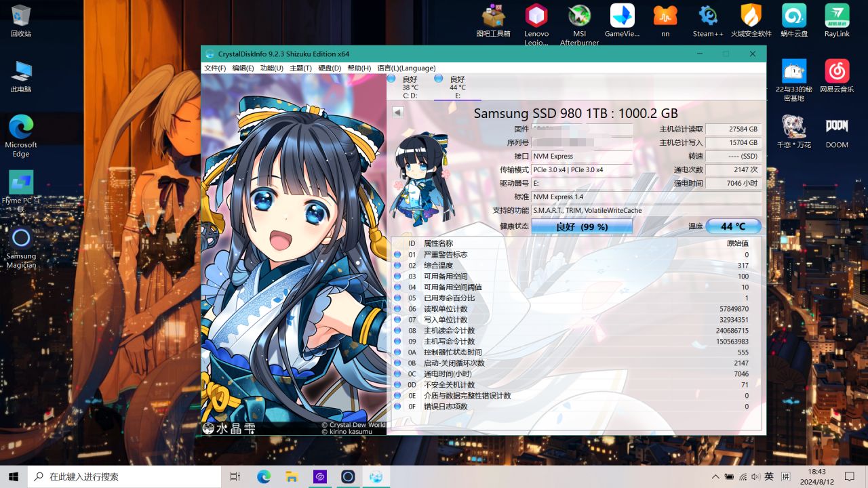The width and height of the screenshot is (868, 488).
Task: Open the 回收站 desktop icon
Action: (21, 21)
